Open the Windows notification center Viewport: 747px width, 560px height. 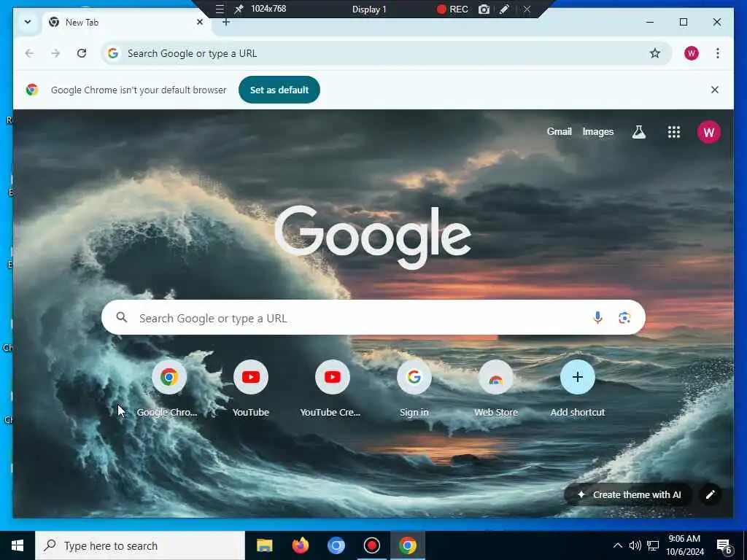pyautogui.click(x=724, y=545)
